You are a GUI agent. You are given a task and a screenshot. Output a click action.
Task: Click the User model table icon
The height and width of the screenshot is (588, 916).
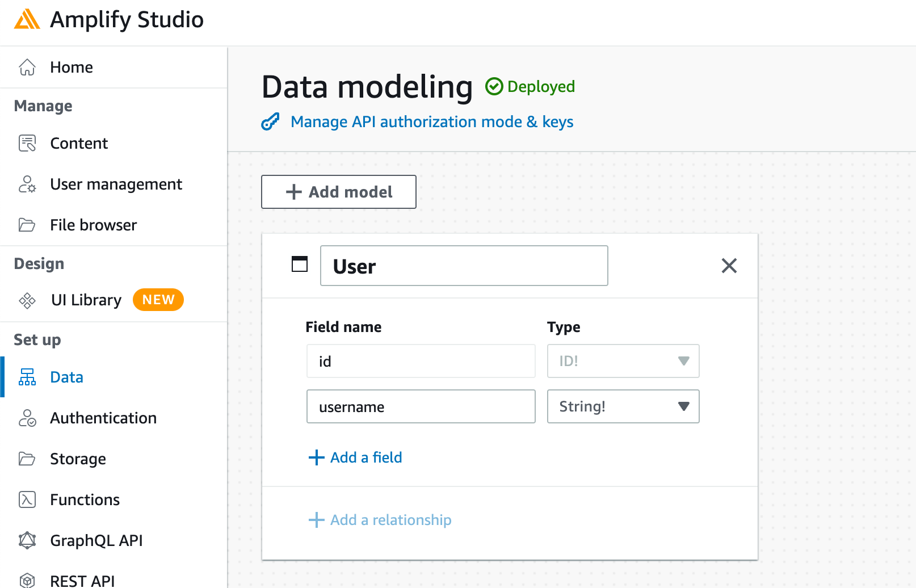point(300,264)
